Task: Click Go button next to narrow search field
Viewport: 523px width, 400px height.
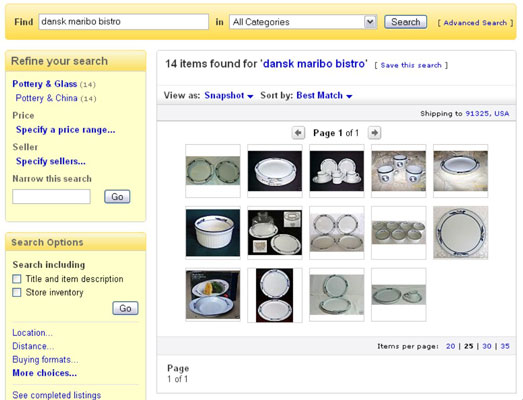Action: [117, 196]
